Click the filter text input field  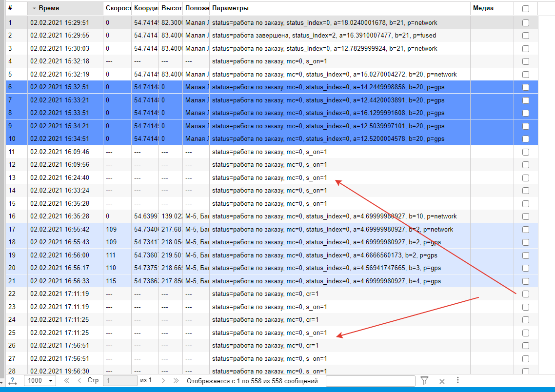coord(370,381)
